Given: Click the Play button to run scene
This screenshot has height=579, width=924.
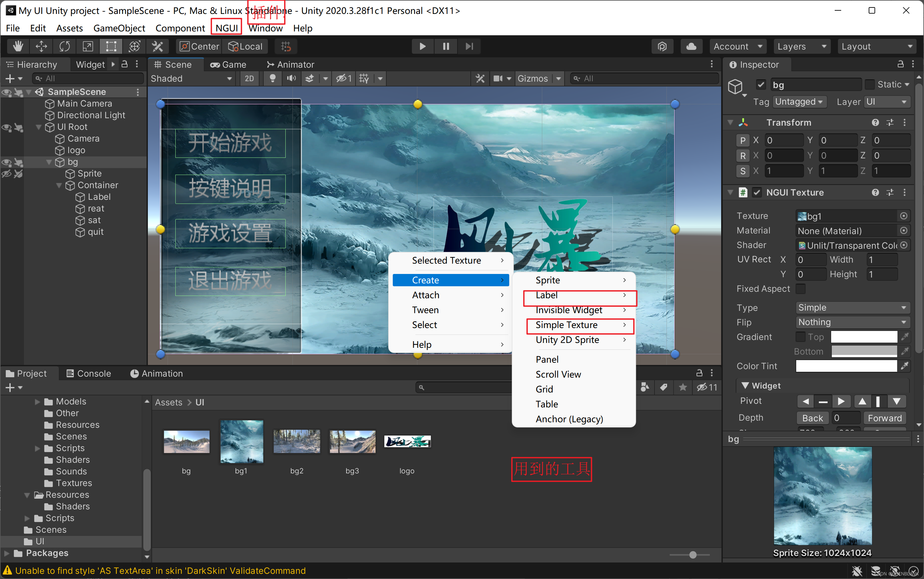Looking at the screenshot, I should pos(422,46).
